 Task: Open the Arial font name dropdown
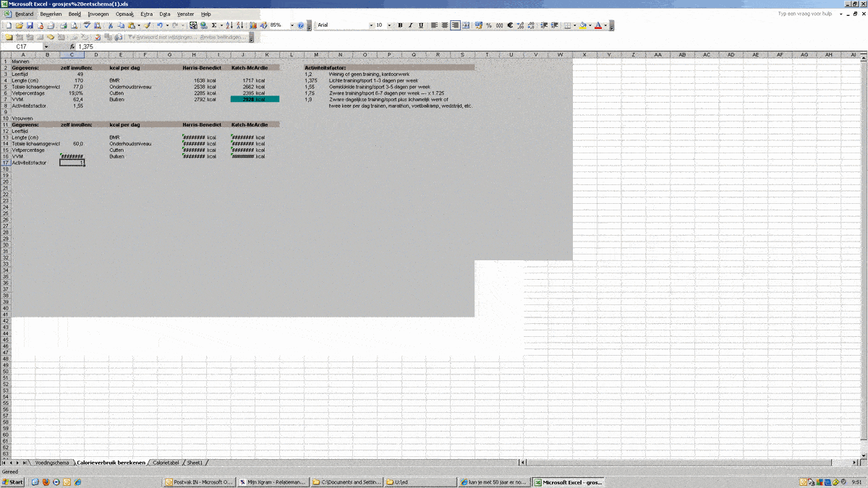(x=371, y=25)
